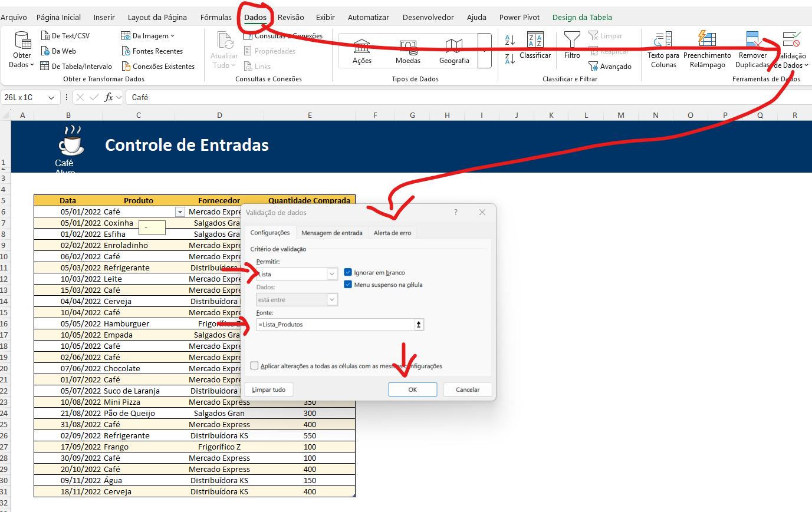
Task: Import data with De Text/CSV
Action: point(65,36)
